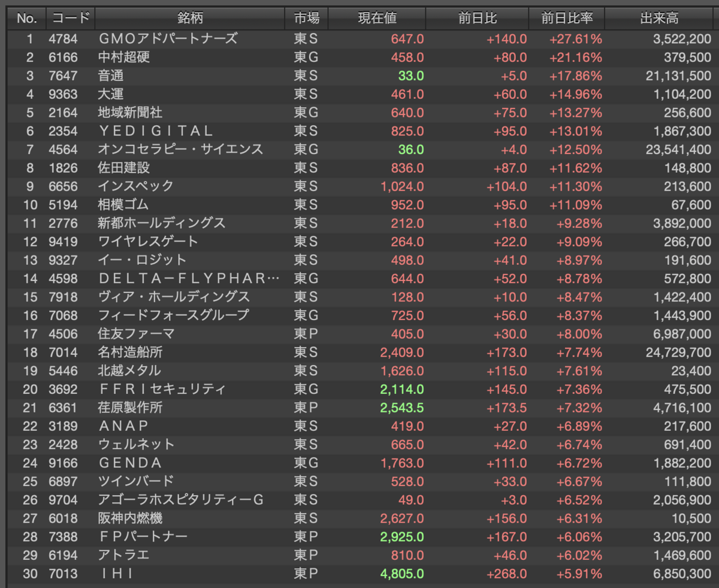Select stock name アゴーラホスピタリティーＧ
This screenshot has width=719, height=588.
click(x=181, y=500)
